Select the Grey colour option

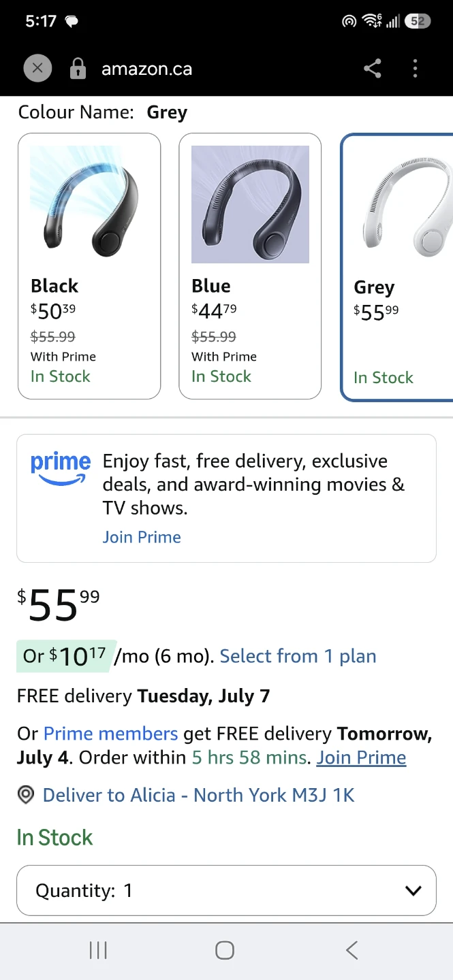[x=397, y=267]
